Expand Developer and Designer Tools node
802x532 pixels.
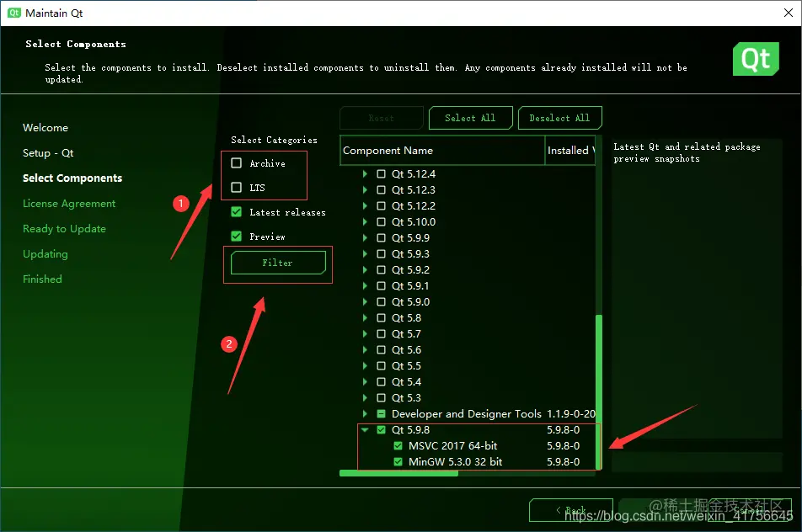365,414
